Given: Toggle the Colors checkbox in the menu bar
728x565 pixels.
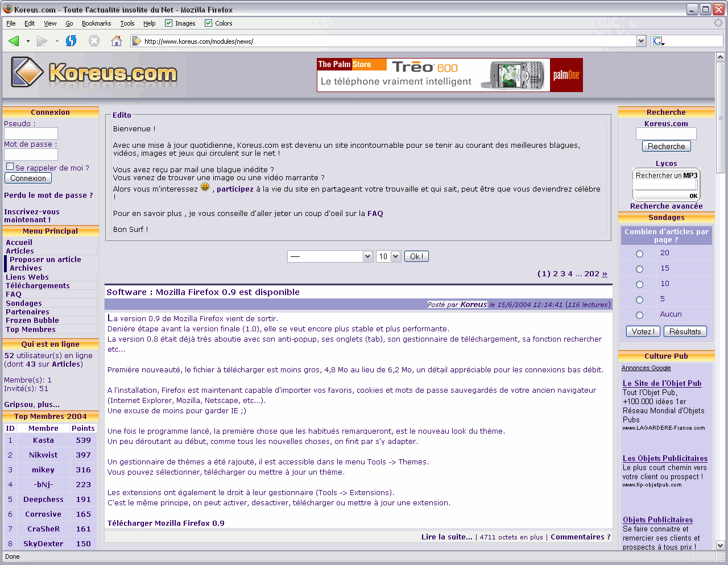Looking at the screenshot, I should (208, 23).
